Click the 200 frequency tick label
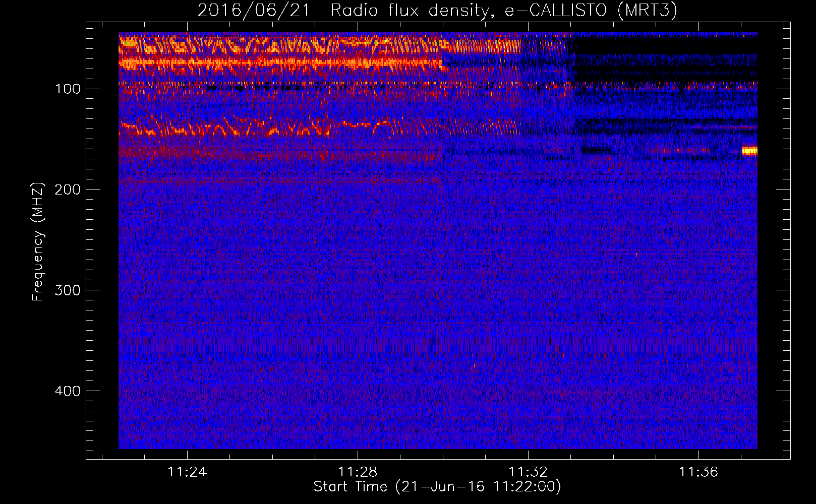 pos(68,190)
